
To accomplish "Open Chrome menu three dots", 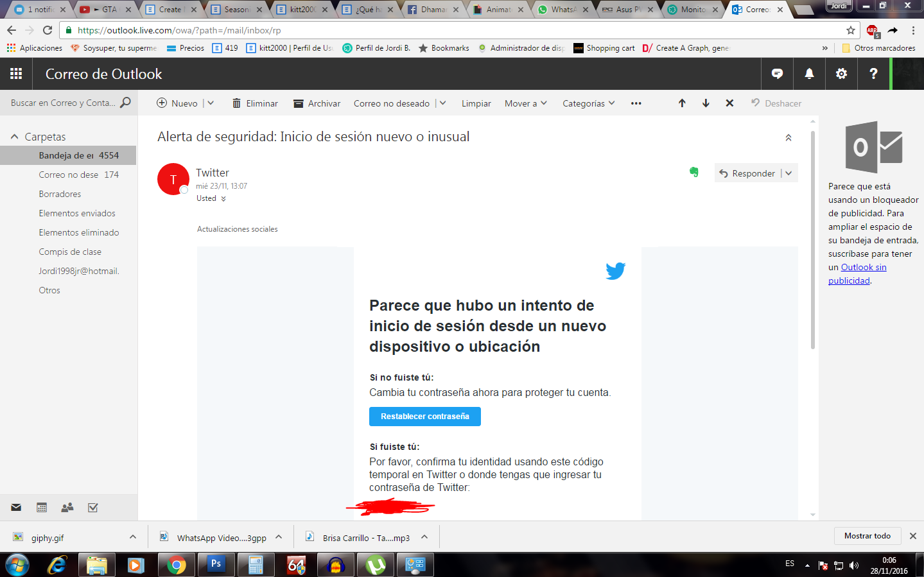I will pyautogui.click(x=912, y=30).
